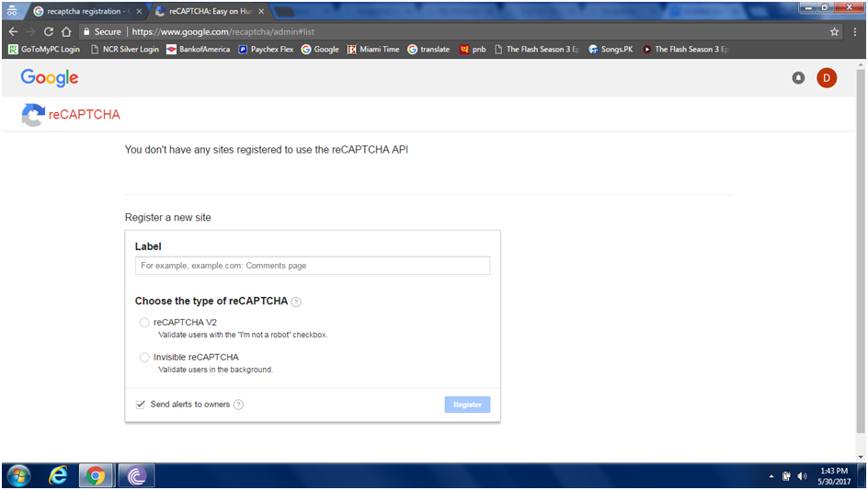Click the power plug tray icon
Viewport: 868px width, 490px height.
[786, 476]
